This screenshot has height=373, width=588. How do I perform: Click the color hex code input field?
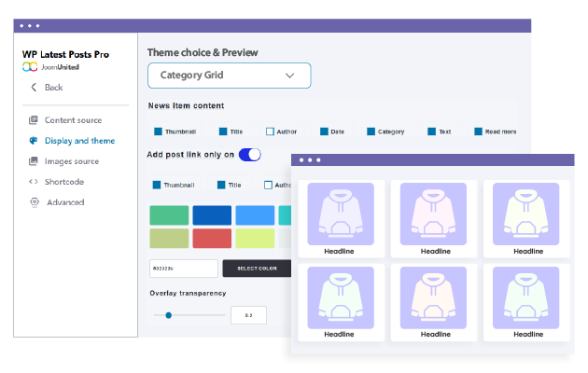182,269
